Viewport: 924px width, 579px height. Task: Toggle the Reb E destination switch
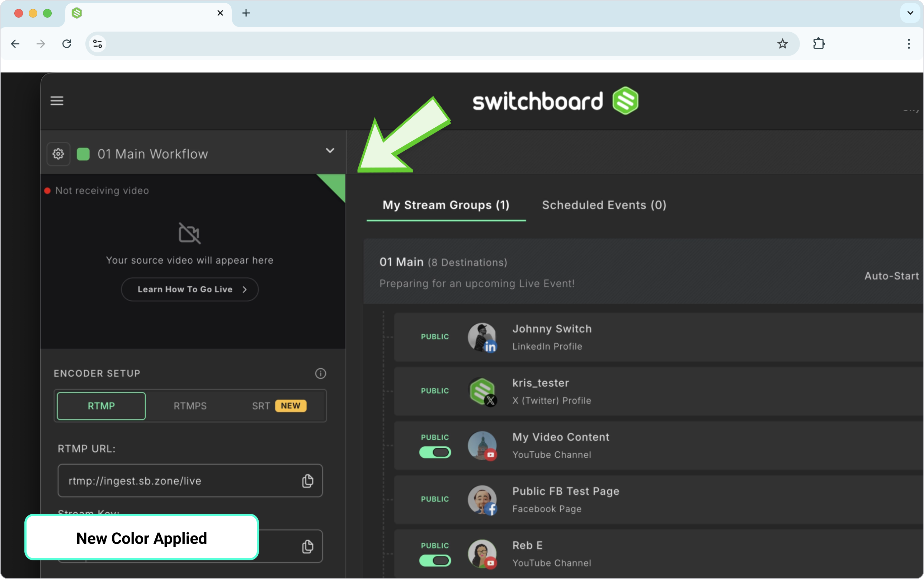pos(435,561)
